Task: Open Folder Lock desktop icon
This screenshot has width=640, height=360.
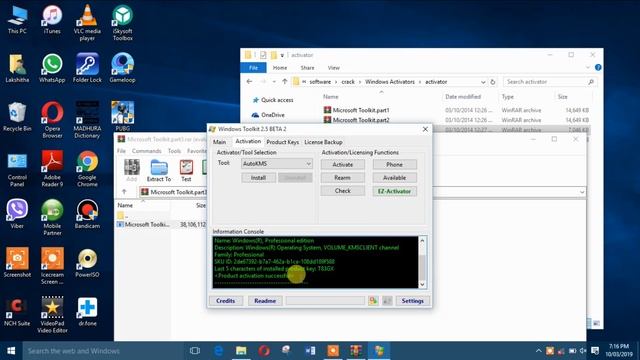Action: 87,68
